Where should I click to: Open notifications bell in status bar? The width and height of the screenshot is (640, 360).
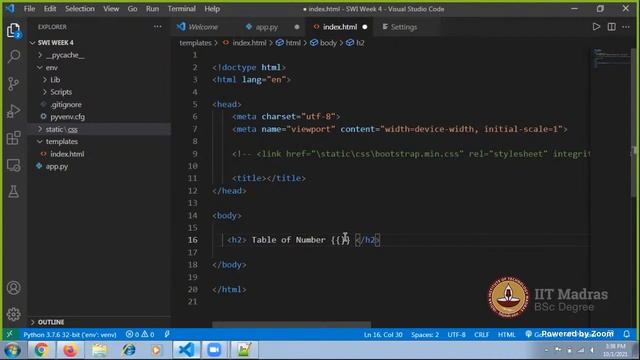click(627, 334)
